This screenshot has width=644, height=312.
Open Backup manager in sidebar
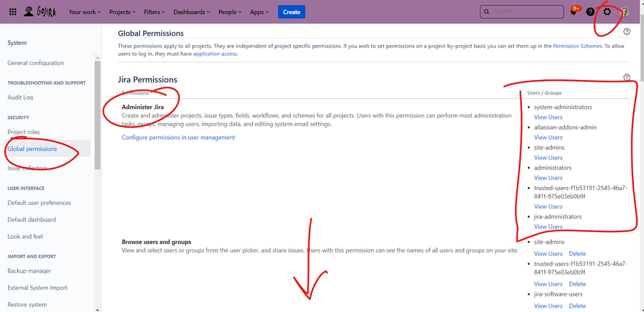click(29, 271)
